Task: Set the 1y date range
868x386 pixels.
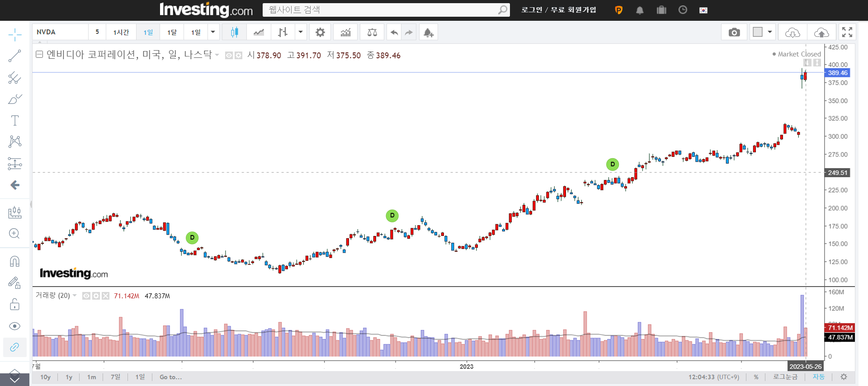Action: pos(69,377)
